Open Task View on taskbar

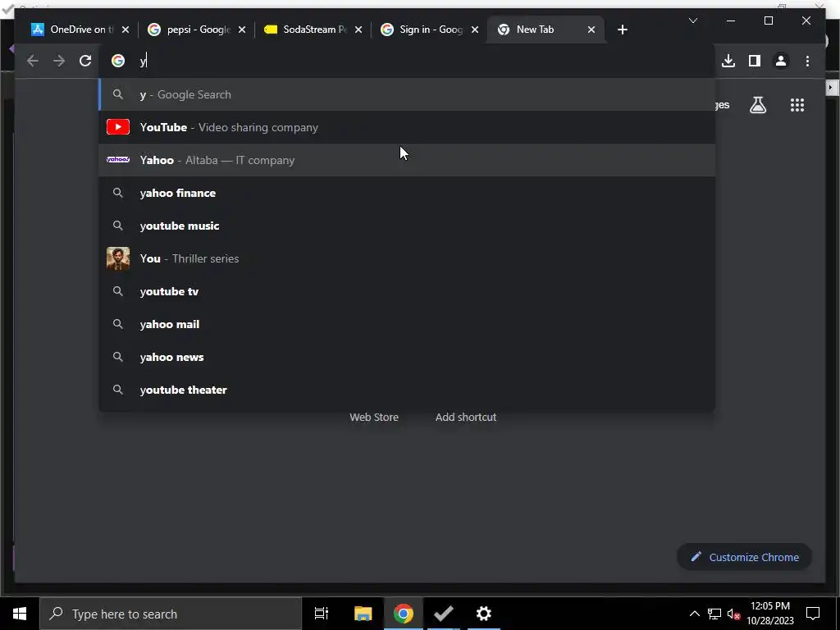point(322,614)
